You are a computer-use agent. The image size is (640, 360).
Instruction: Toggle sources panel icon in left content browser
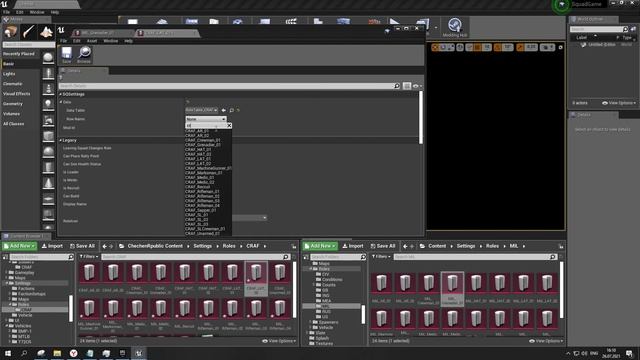tap(5, 257)
